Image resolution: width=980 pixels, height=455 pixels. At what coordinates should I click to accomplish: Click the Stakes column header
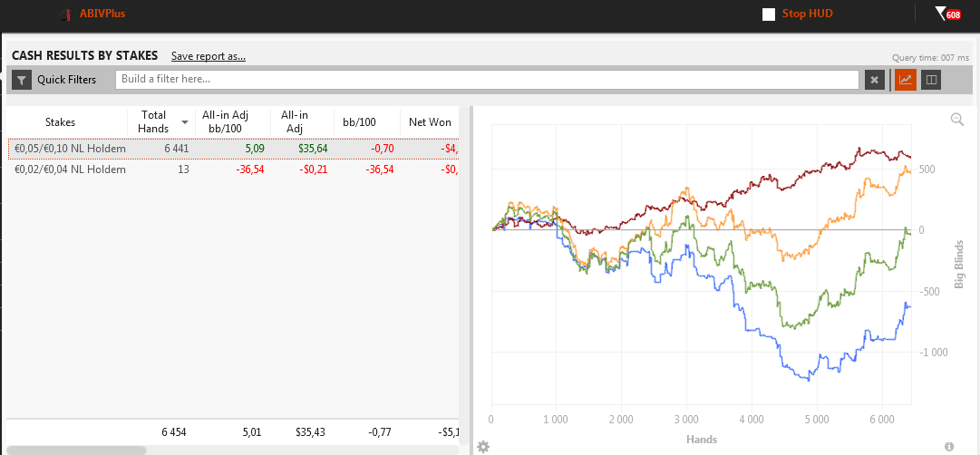coord(61,122)
